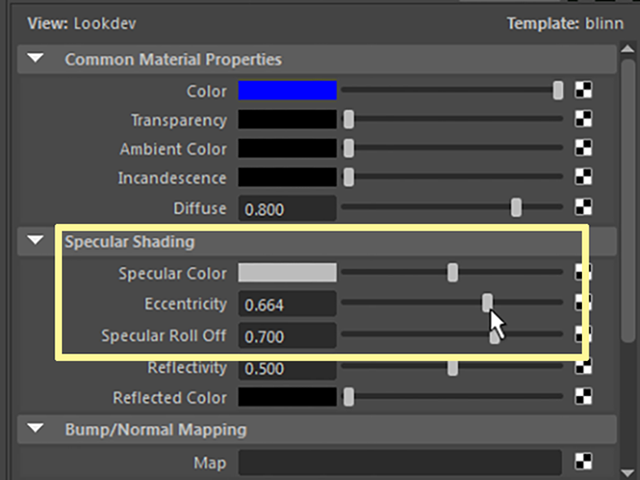Click the Eccentricity slider handle
The width and height of the screenshot is (640, 480).
pyautogui.click(x=487, y=303)
